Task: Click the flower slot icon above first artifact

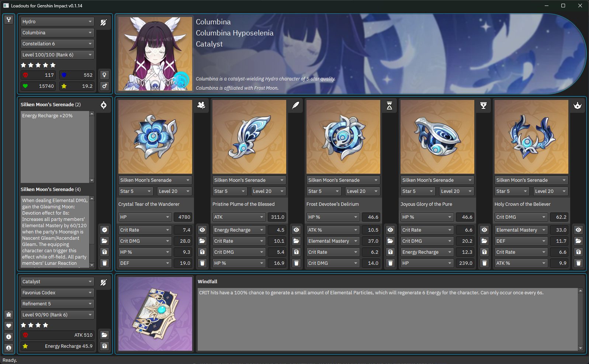Action: [x=201, y=105]
